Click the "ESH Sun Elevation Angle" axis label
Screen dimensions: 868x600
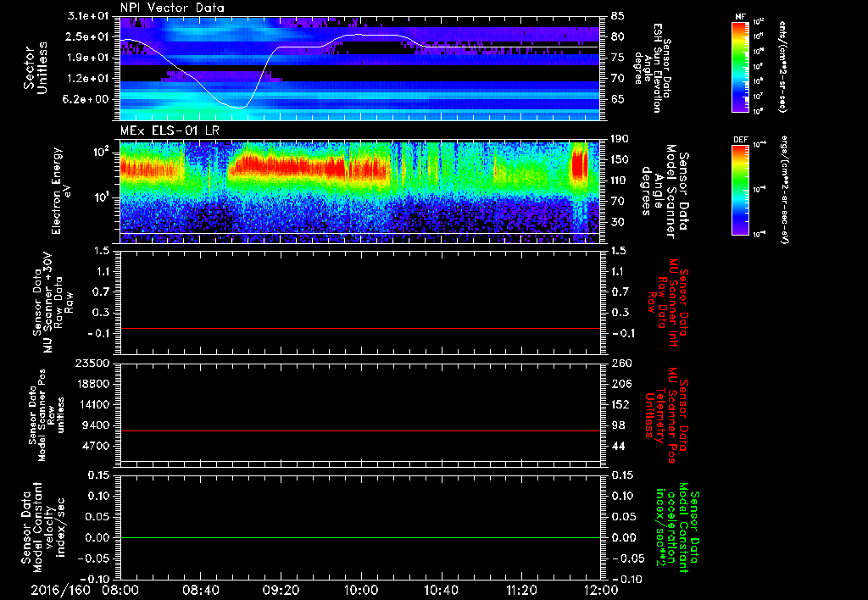[654, 68]
